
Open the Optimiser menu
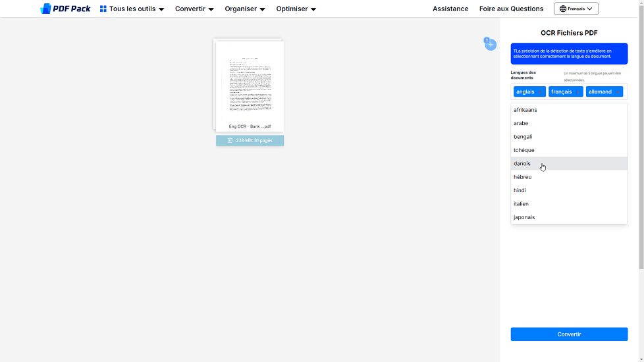pyautogui.click(x=296, y=9)
